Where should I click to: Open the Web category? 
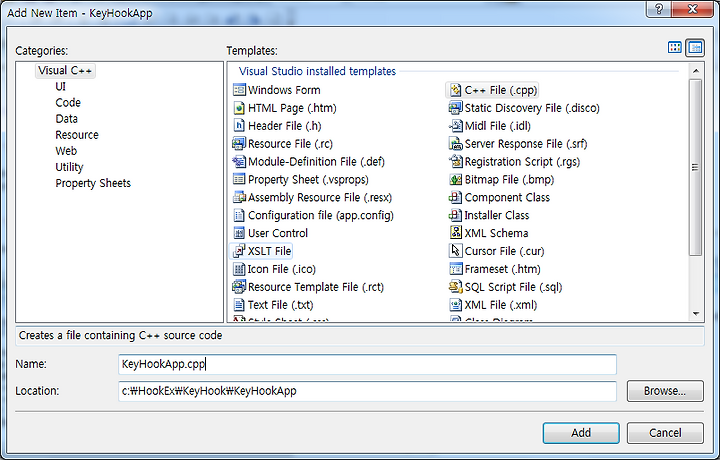[66, 151]
